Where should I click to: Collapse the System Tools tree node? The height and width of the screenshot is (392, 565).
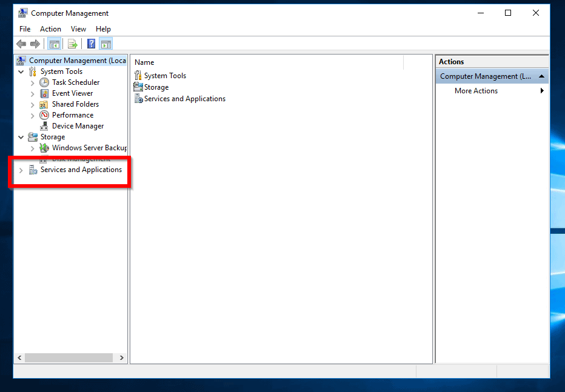21,71
